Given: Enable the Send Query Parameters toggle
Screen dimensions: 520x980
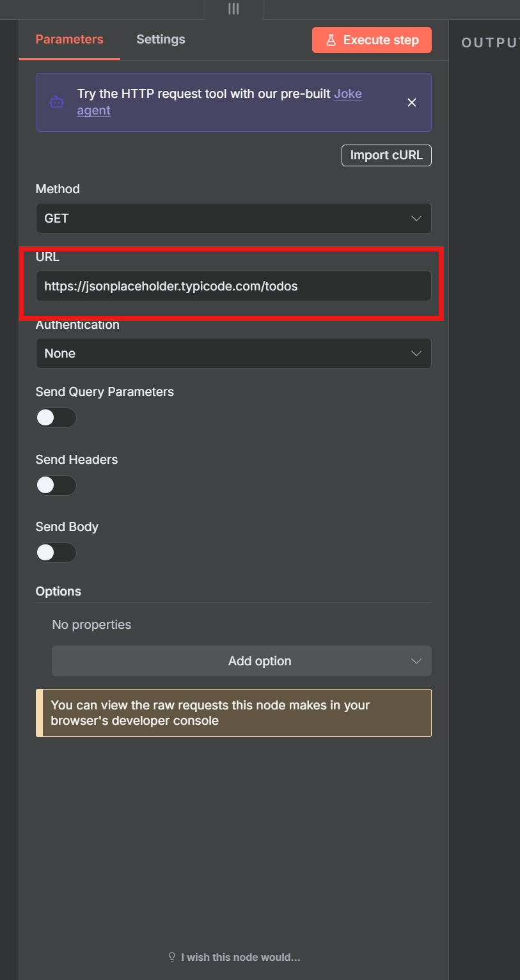Looking at the screenshot, I should click(x=56, y=418).
